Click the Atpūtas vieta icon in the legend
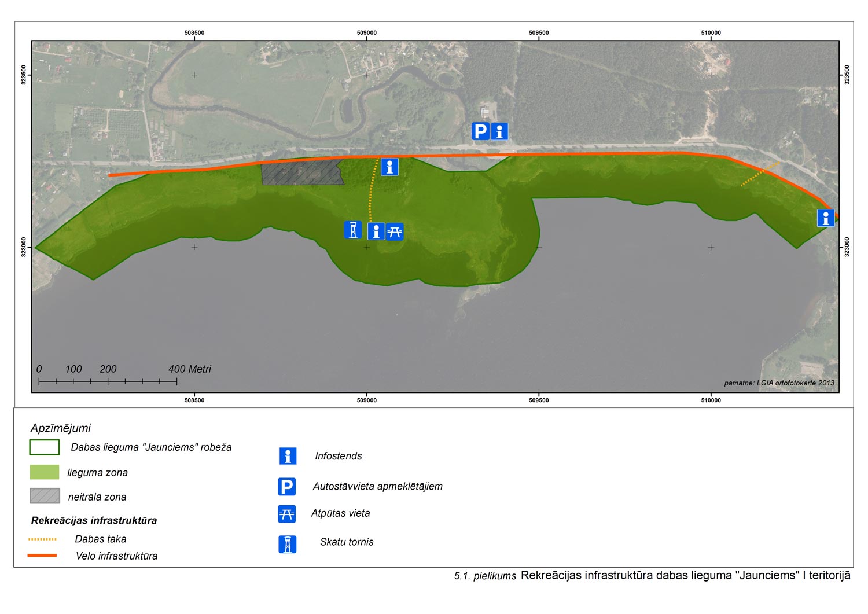 click(x=287, y=514)
